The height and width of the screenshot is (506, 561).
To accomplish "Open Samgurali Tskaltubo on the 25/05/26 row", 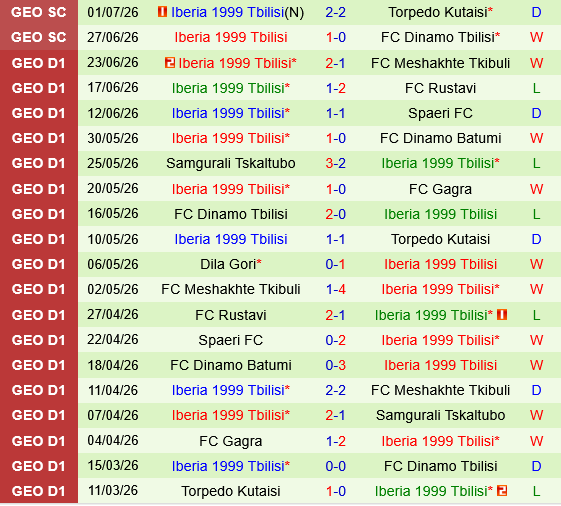I will (231, 164).
